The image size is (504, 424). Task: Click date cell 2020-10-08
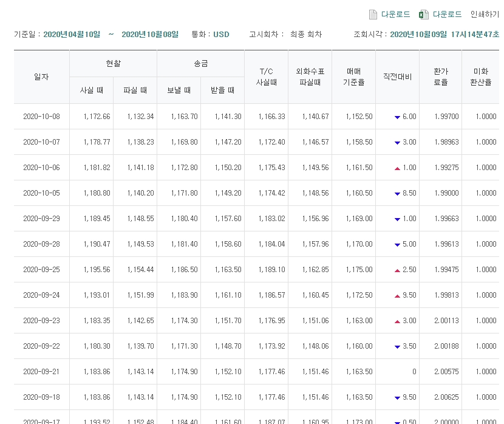pos(41,117)
